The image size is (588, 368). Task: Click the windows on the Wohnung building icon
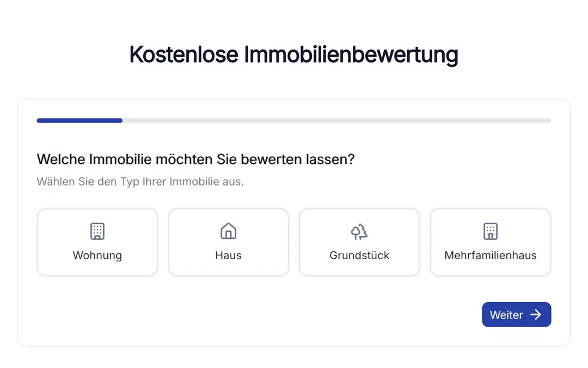[97, 229]
